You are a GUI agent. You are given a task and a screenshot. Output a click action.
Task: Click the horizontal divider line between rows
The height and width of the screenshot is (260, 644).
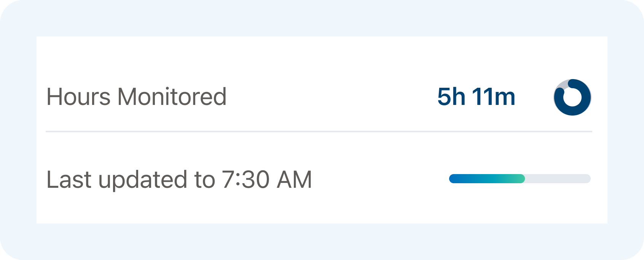click(319, 132)
